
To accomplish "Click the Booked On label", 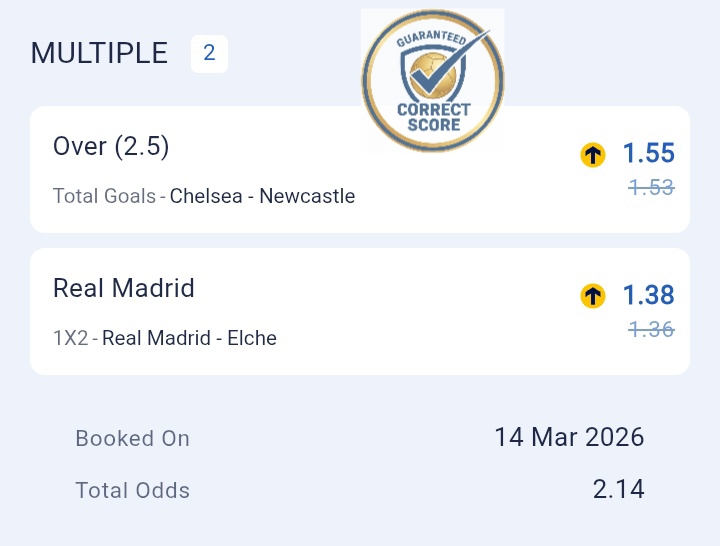I will pyautogui.click(x=132, y=438).
